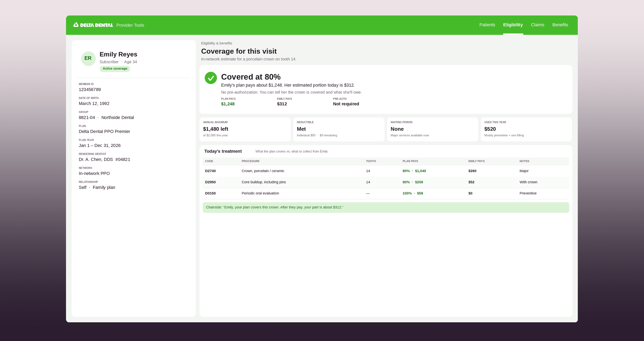
Task: Click the Used This Year $520 card
Action: click(526, 129)
